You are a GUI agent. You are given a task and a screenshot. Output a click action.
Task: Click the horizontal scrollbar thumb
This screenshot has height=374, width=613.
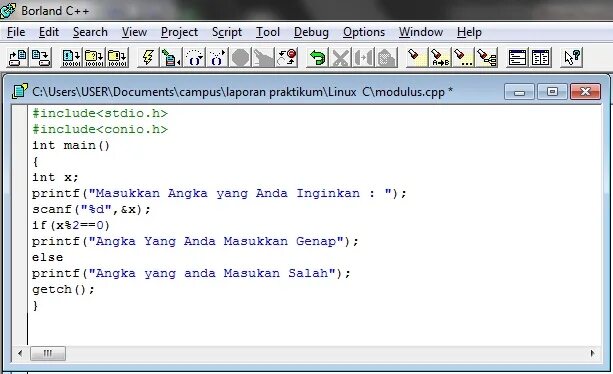coord(48,353)
